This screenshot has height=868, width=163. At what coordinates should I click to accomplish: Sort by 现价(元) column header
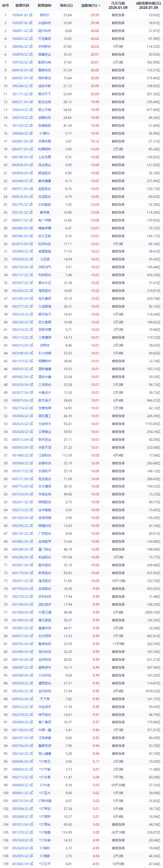tap(66, 6)
